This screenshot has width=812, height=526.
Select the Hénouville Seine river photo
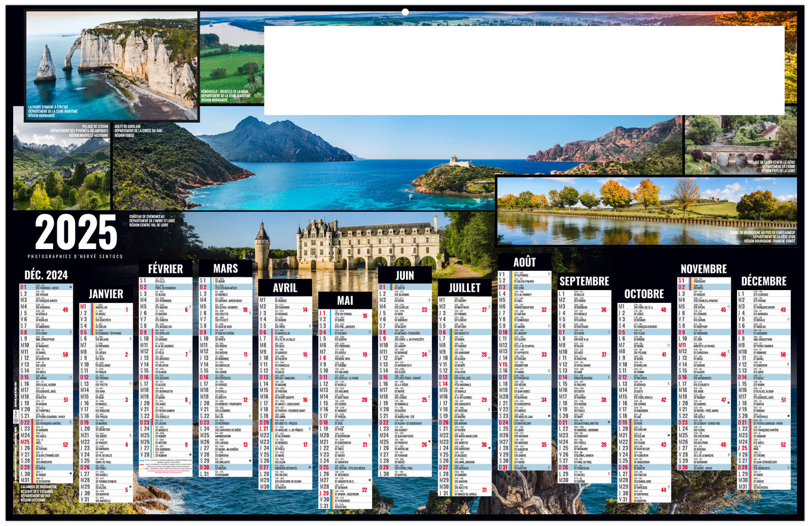[231, 61]
